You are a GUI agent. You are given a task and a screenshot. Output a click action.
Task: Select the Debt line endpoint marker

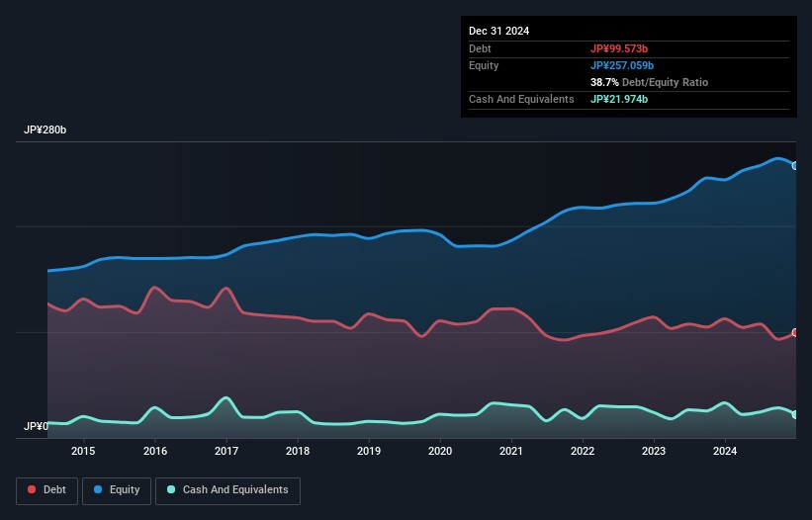click(x=795, y=333)
